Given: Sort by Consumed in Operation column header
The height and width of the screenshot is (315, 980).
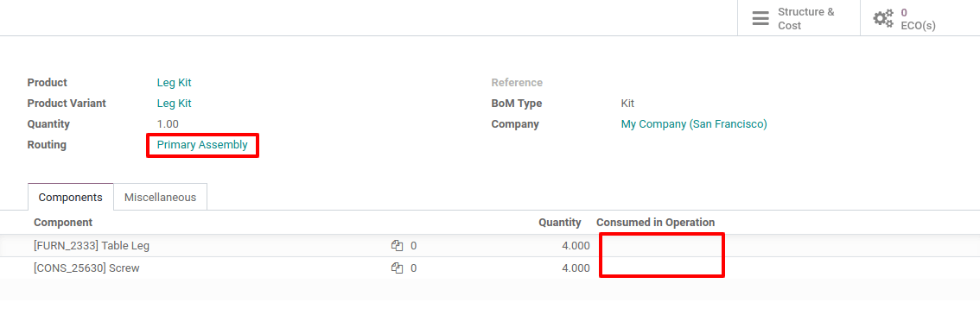Looking at the screenshot, I should [x=656, y=222].
